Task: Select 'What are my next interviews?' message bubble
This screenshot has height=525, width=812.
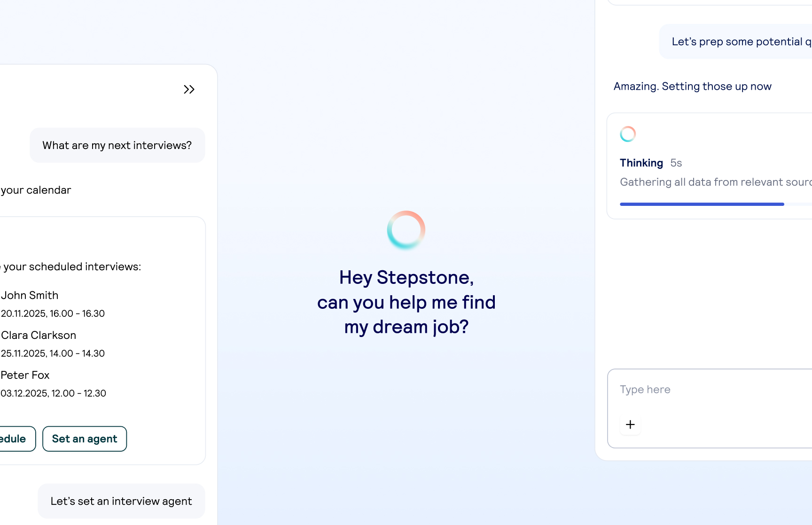Action: [x=117, y=145]
